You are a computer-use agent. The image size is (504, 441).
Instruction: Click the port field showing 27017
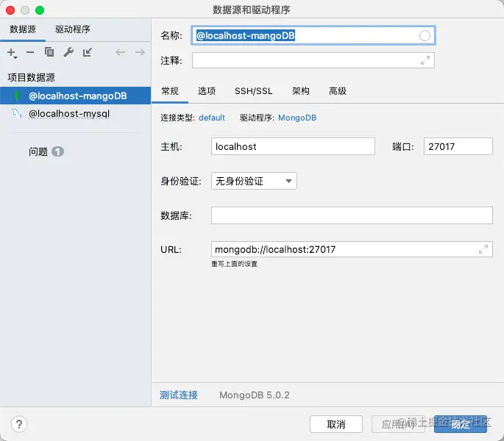point(458,146)
